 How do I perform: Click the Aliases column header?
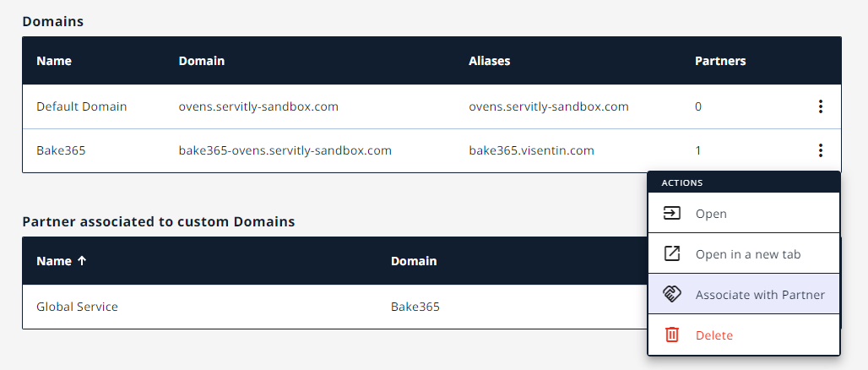click(x=489, y=61)
